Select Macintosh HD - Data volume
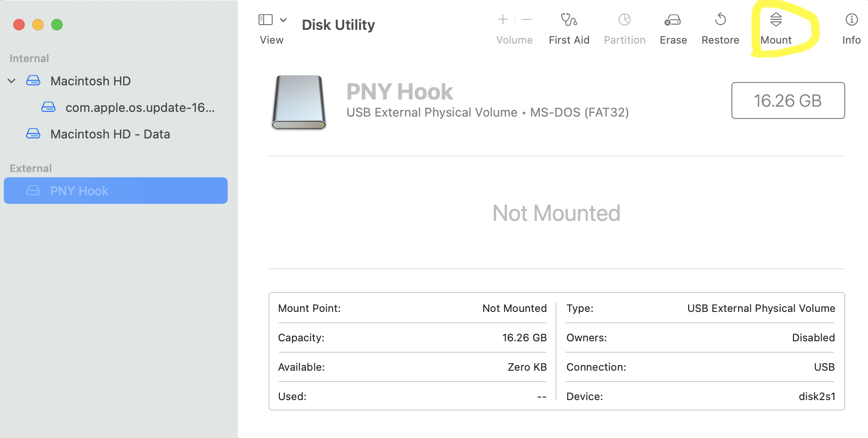This screenshot has height=438, width=868. pyautogui.click(x=110, y=134)
